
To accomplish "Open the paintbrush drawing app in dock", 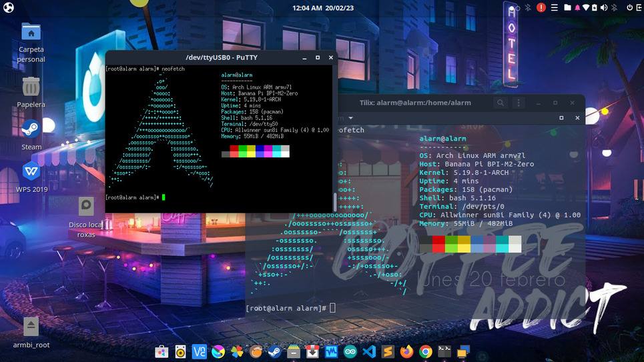I will click(x=218, y=352).
